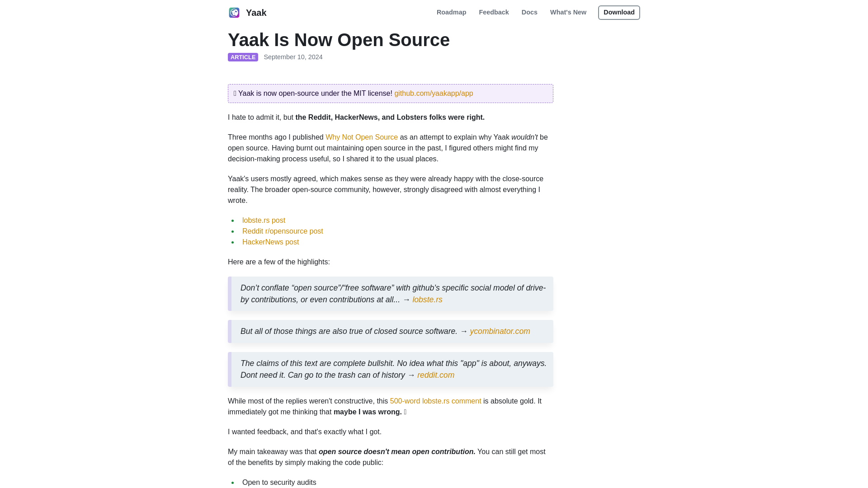The width and height of the screenshot is (868, 488).
Task: Click the 500-word lobste.rs comment link
Action: coord(435,401)
